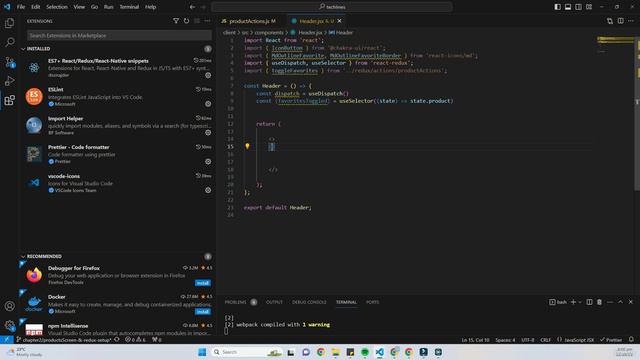The width and height of the screenshot is (640, 360).
Task: Close the Header.jsx editor tab
Action: pos(340,21)
